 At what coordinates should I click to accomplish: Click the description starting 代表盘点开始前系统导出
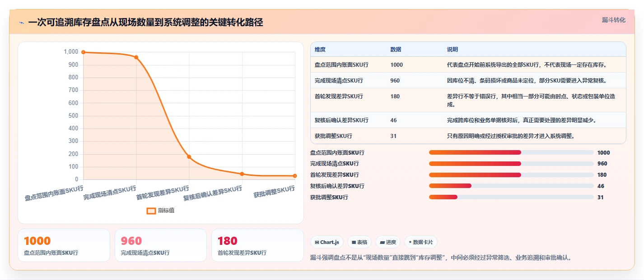[527, 65]
